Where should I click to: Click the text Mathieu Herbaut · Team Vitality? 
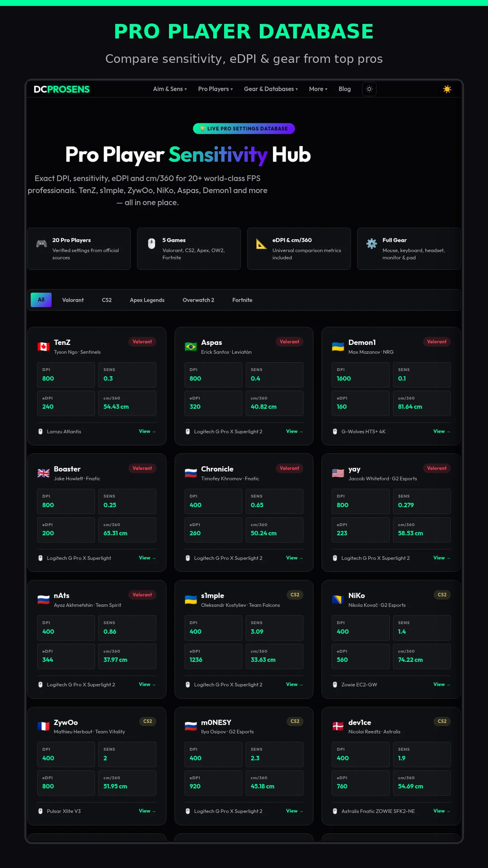pos(89,732)
